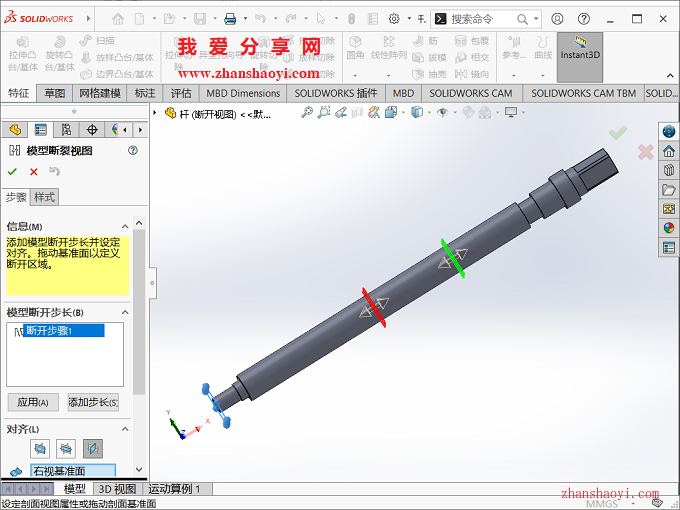Open help for 模型断裂视图 panel
This screenshot has height=510, width=680.
tap(133, 151)
